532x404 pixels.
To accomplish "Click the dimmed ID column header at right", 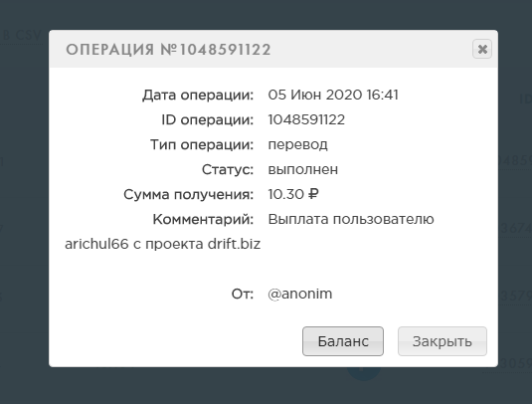I will coord(526,100).
